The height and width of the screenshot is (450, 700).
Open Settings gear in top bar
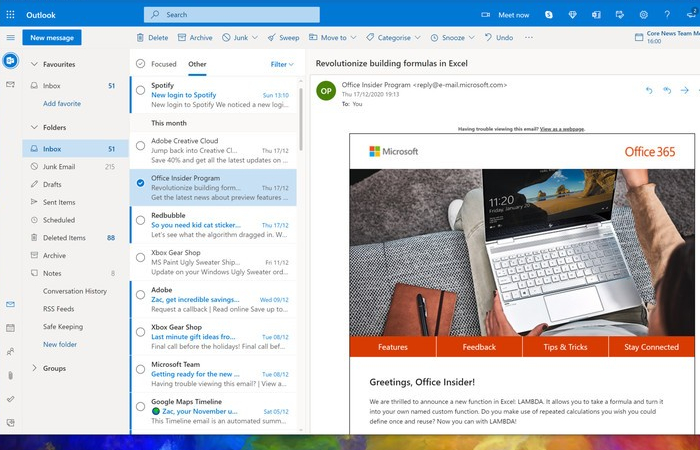point(644,15)
